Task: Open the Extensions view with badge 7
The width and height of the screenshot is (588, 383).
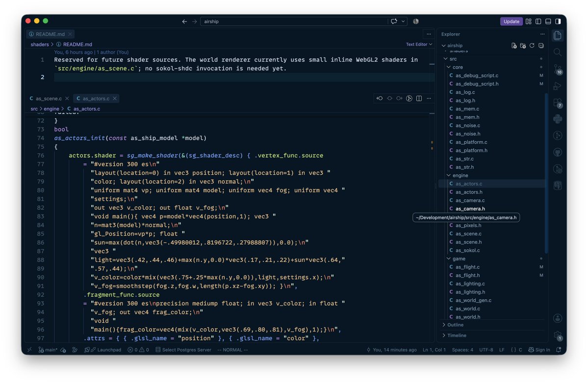Action: pyautogui.click(x=558, y=102)
